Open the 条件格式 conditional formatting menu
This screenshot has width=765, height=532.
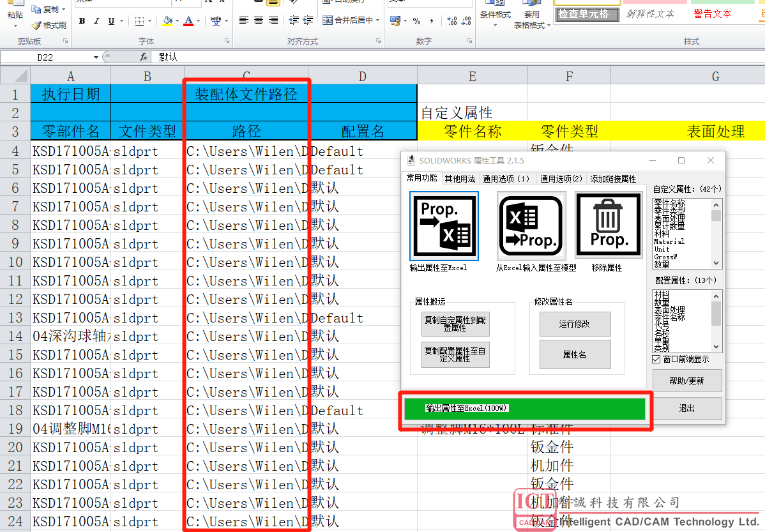495,13
